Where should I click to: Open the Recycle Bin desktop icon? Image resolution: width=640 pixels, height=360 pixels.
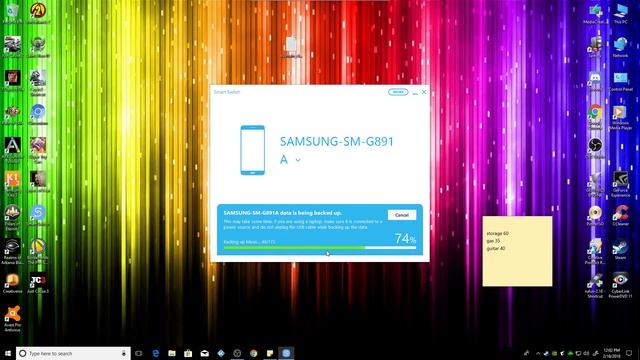(x=12, y=12)
